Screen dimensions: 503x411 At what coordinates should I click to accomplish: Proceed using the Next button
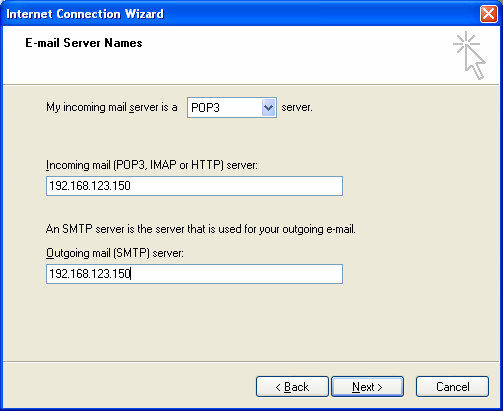367,387
